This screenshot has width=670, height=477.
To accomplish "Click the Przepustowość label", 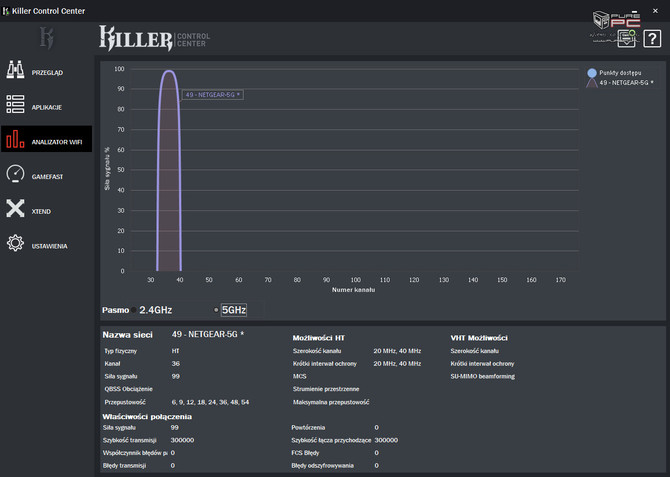I will click(125, 402).
